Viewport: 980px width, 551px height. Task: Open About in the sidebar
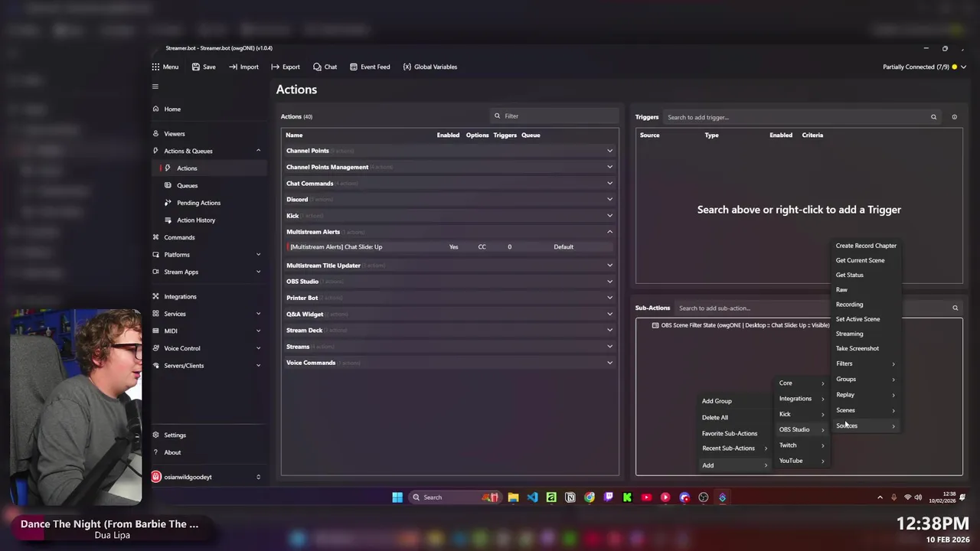point(207,452)
